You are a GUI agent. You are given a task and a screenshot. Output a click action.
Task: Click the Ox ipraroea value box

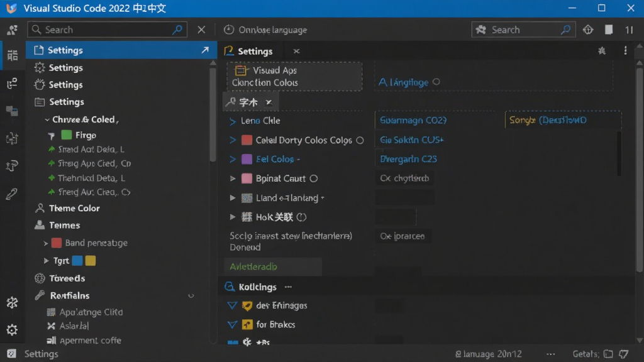(402, 236)
